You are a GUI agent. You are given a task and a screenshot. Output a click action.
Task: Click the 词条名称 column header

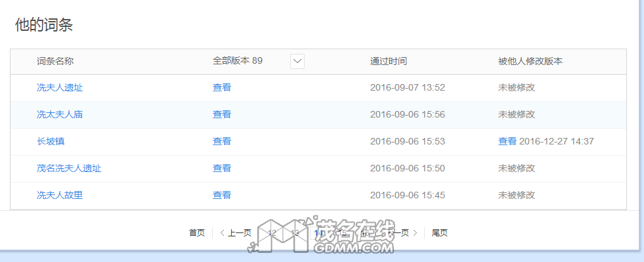(55, 61)
